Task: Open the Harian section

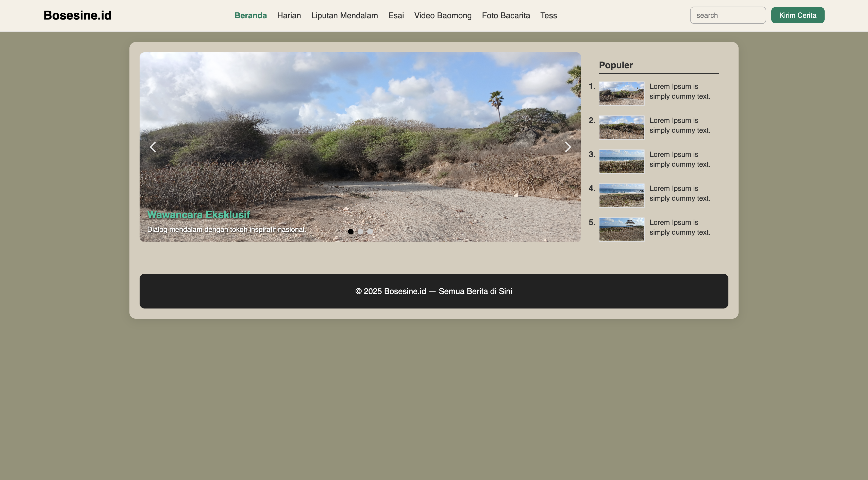Action: [289, 15]
